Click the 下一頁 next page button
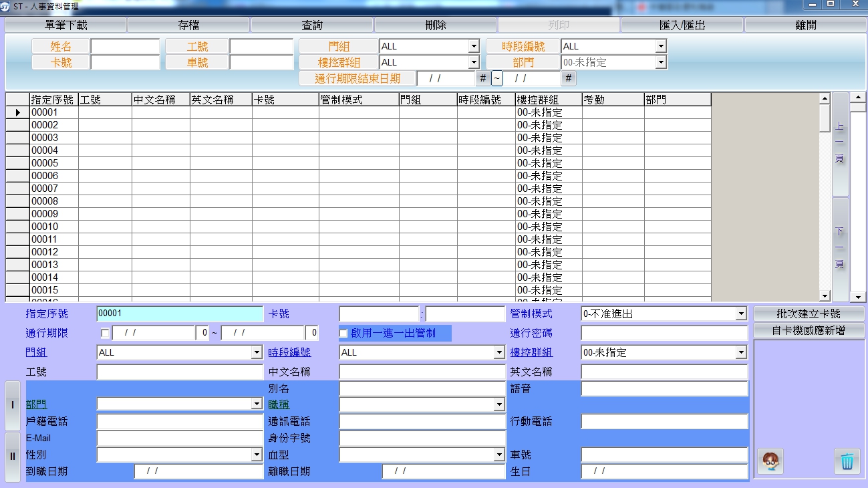 pos(840,247)
